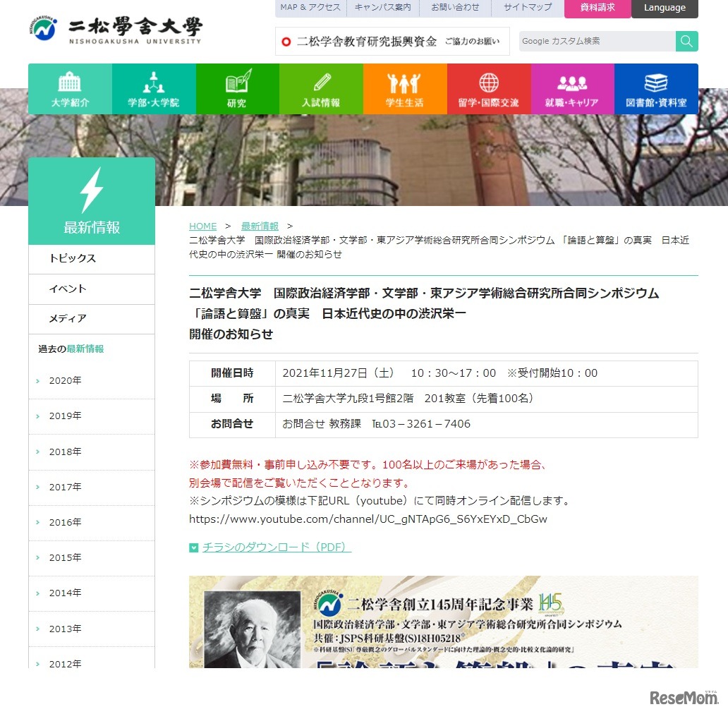Viewport: 728px width, 714px height.
Task: Click the YouTube channel URL text
Action: click(x=368, y=519)
